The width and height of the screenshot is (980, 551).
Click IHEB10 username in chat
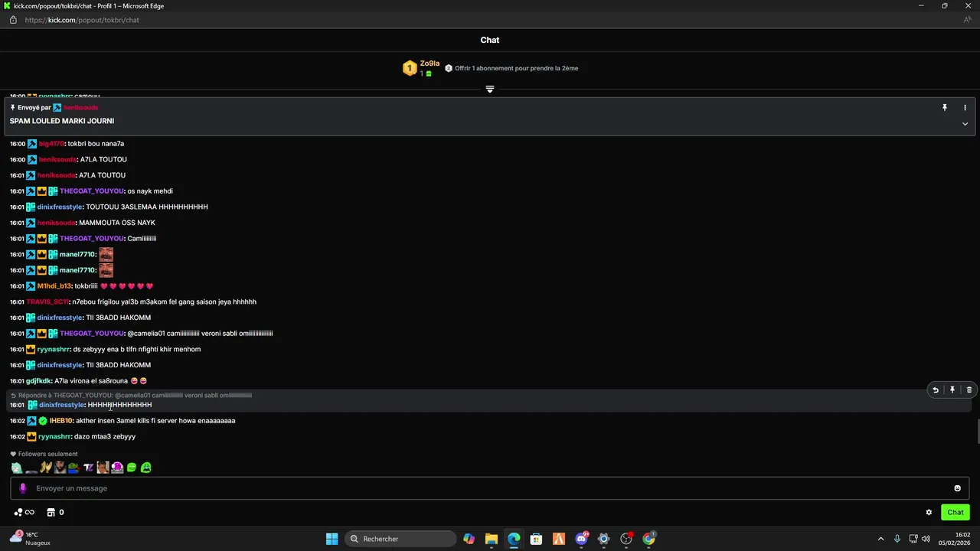pos(61,421)
